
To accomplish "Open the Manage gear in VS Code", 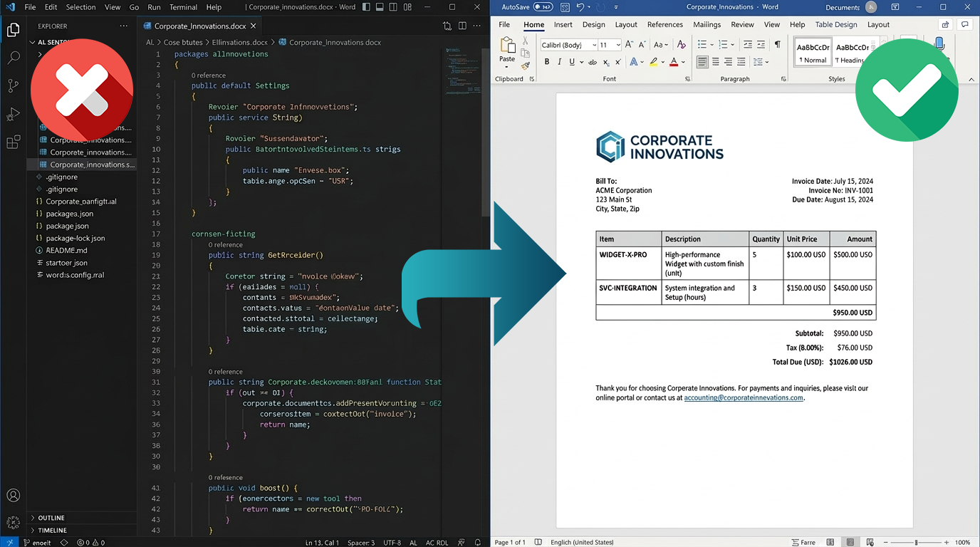I will click(13, 523).
